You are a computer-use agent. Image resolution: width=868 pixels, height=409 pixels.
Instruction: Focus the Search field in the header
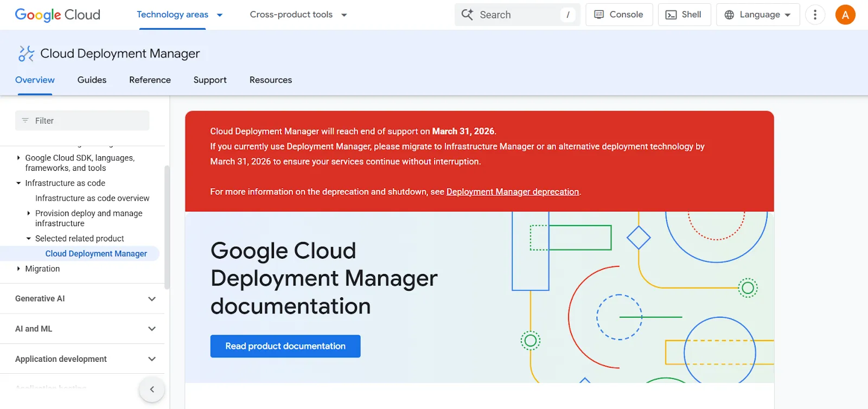pyautogui.click(x=518, y=15)
